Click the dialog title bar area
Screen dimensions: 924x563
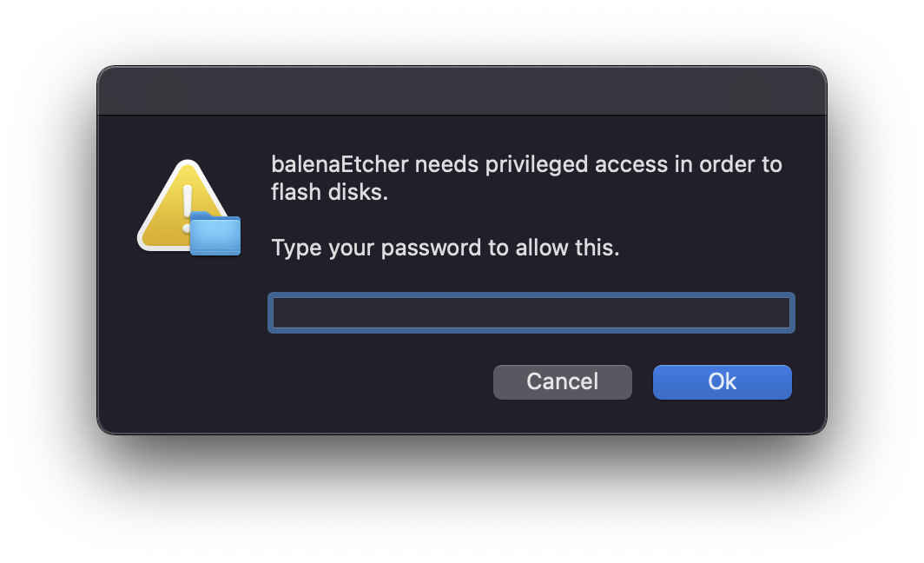(462, 89)
